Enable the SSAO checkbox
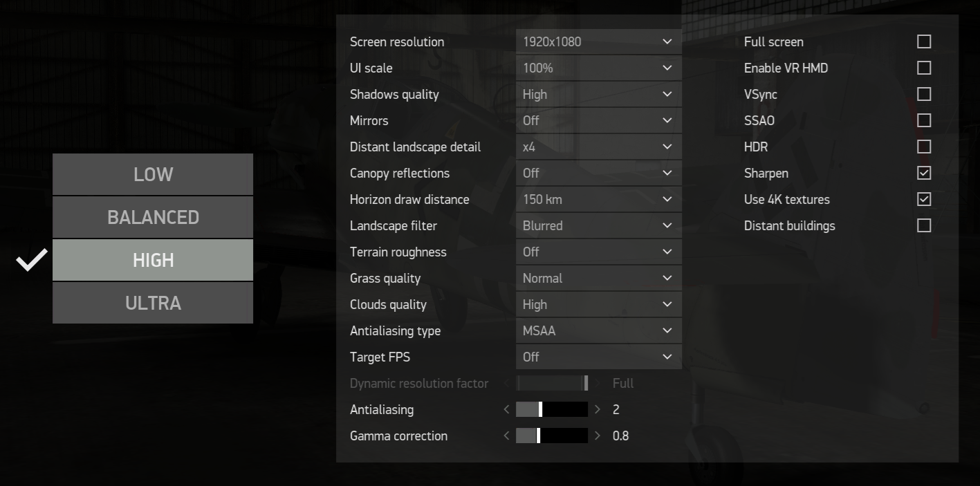The height and width of the screenshot is (486, 980). (x=924, y=120)
